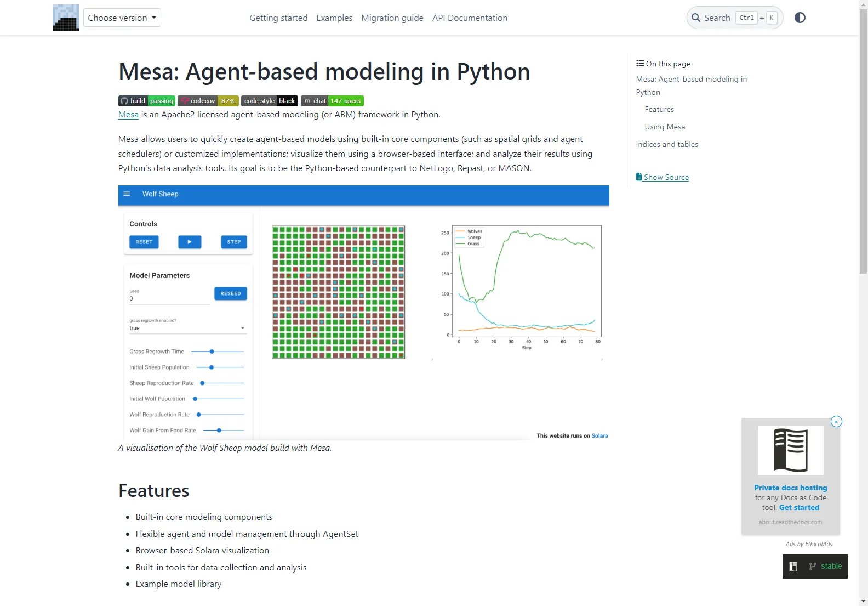
Task: Click the play button in Controls
Action: 190,242
